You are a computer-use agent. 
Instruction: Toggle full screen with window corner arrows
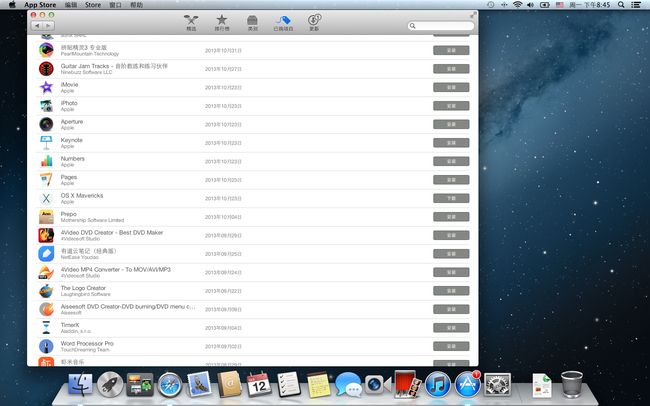473,15
